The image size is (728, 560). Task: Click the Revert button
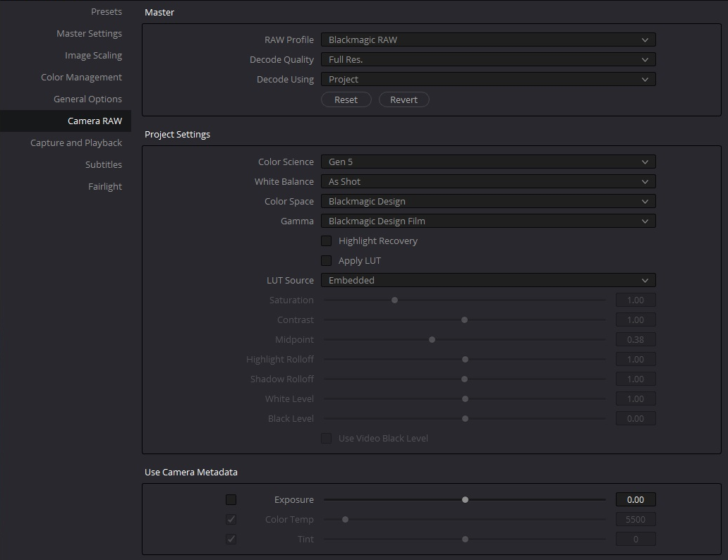[x=404, y=100]
